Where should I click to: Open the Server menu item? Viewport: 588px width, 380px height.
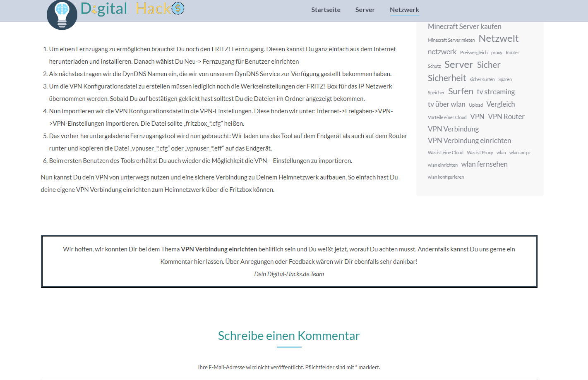coord(365,10)
